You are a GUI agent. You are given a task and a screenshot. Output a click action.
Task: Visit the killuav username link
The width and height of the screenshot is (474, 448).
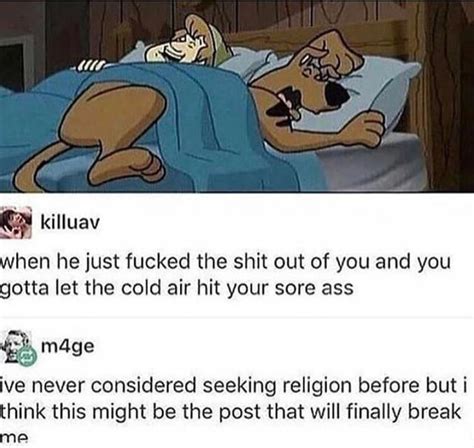click(70, 222)
